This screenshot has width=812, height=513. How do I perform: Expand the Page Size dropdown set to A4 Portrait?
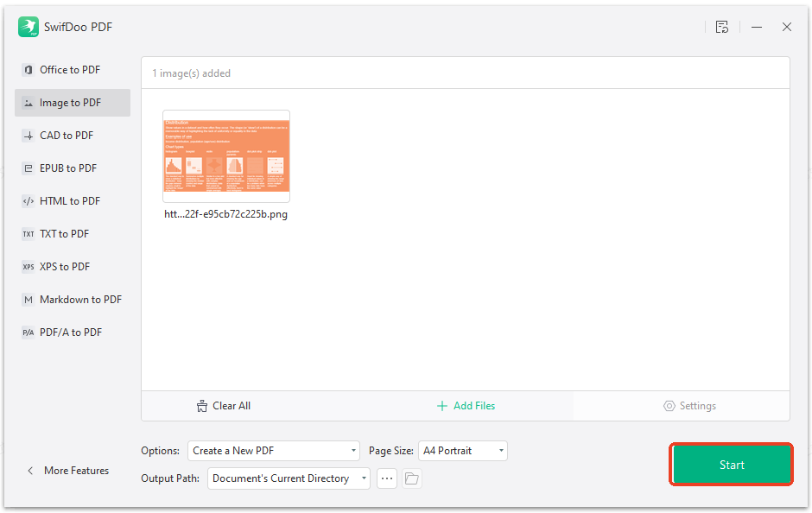463,450
